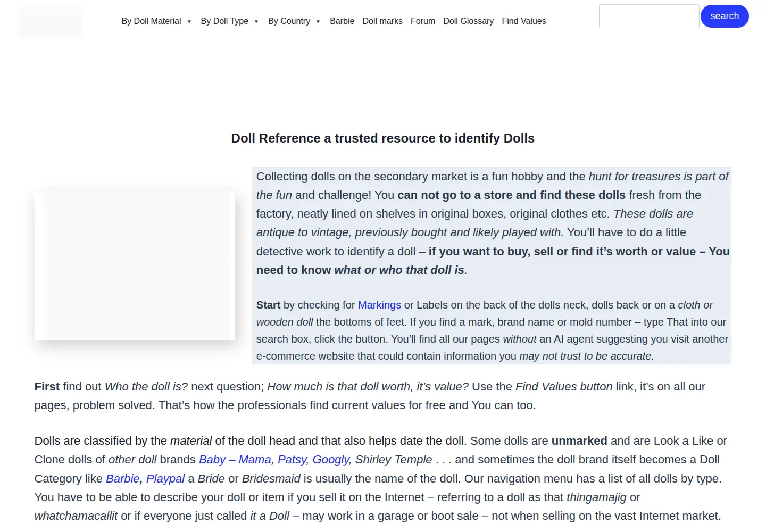Open the Doll marks page
The width and height of the screenshot is (766, 532).
(382, 21)
